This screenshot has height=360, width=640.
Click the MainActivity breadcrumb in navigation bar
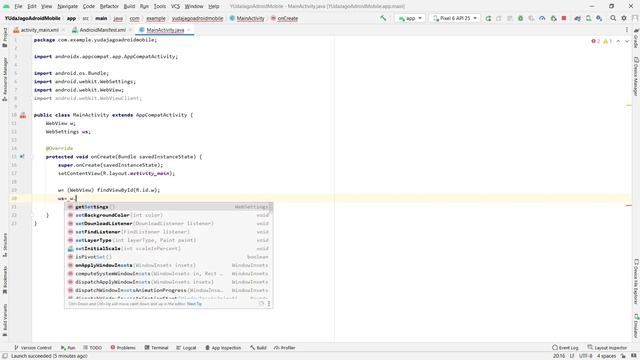pos(247,18)
